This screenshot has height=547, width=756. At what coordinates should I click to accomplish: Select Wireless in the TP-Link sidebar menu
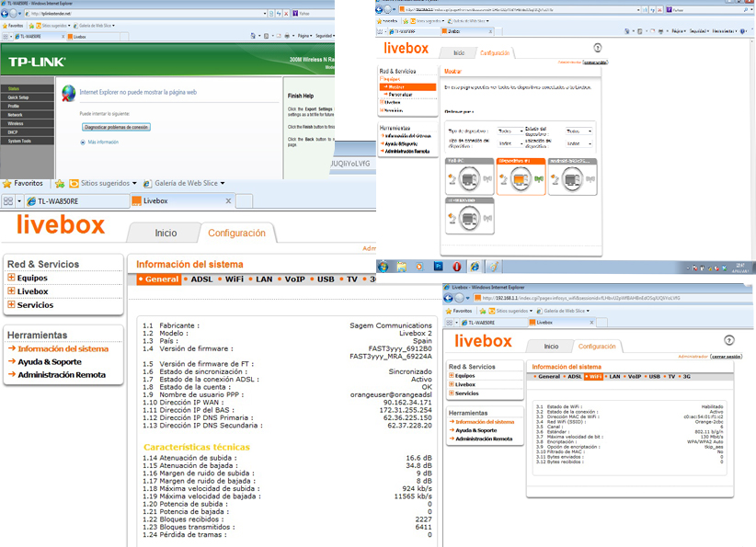tap(16, 123)
